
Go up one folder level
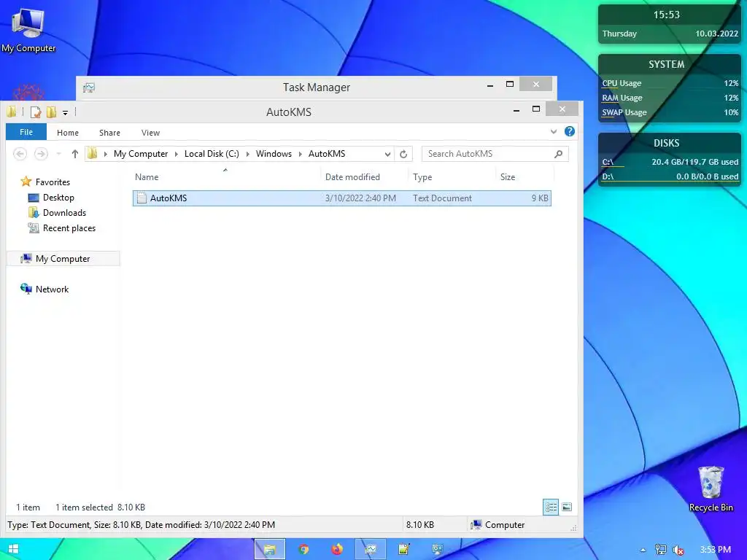(x=75, y=154)
